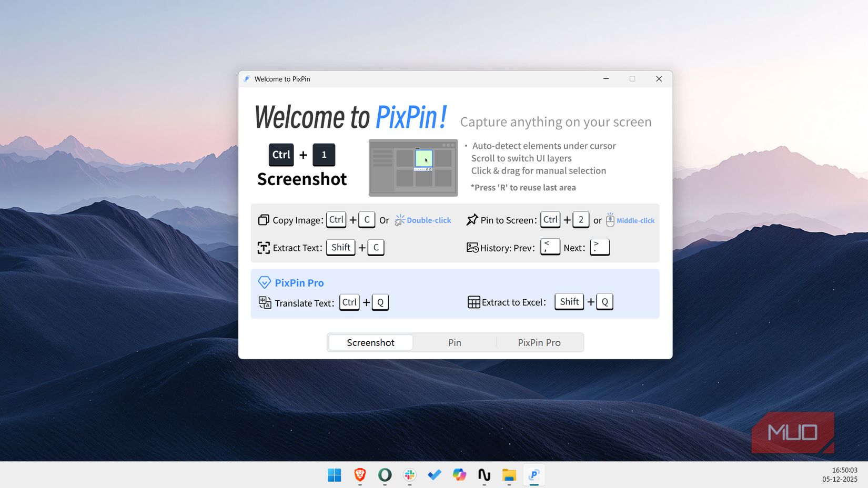Click the Extract to Excel table icon
Screen dimensions: 868x488
point(473,302)
